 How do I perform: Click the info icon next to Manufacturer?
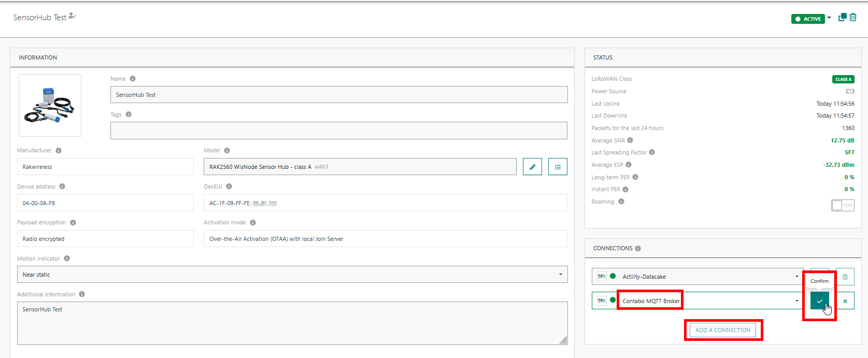coord(59,151)
